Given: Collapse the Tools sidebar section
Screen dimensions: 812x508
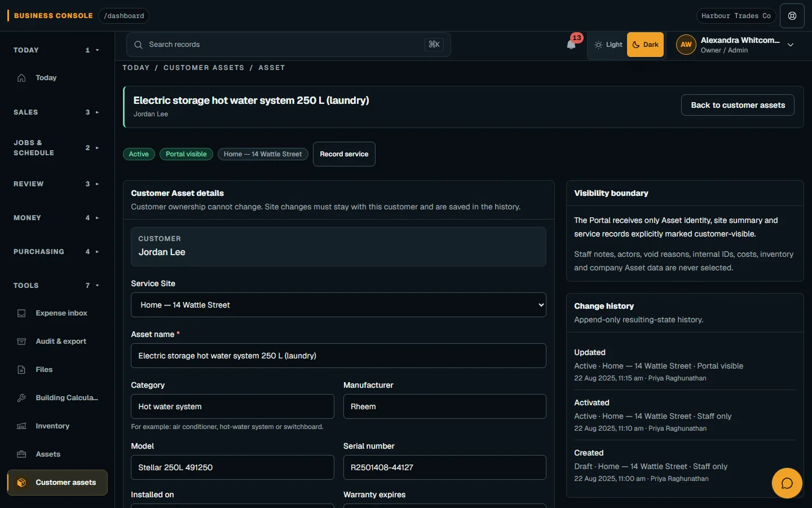Looking at the screenshot, I should pos(56,286).
